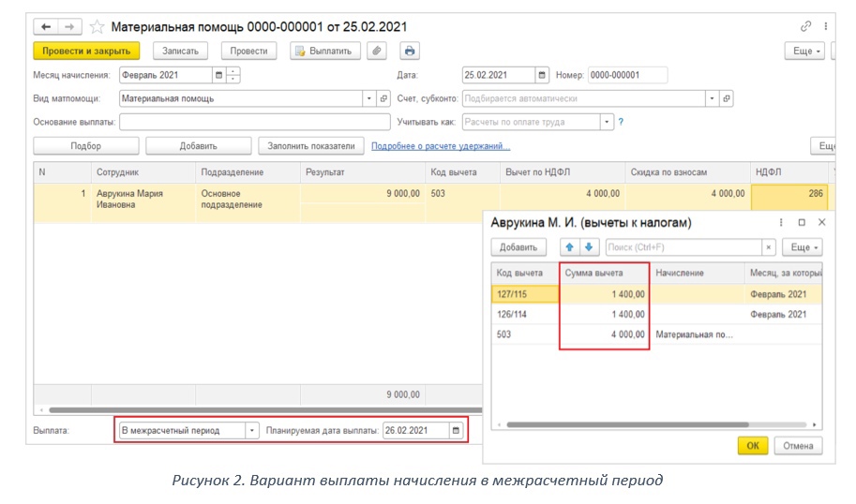Open Еще menu in deductions dialog
Screen dimensions: 856x504
pos(802,247)
